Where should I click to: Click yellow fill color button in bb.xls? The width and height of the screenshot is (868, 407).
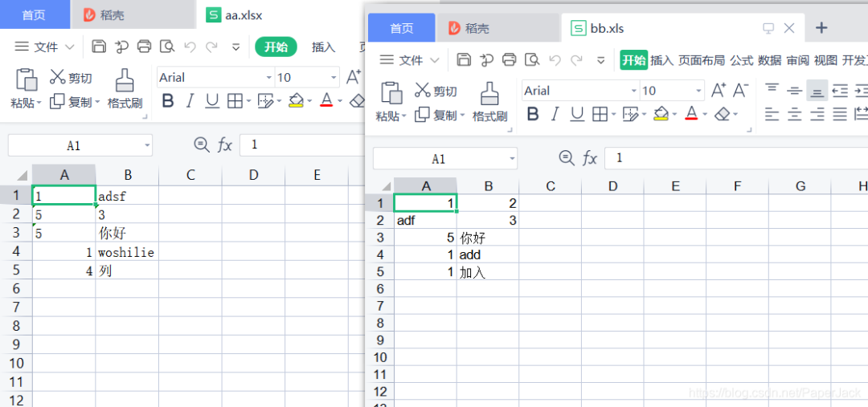661,114
